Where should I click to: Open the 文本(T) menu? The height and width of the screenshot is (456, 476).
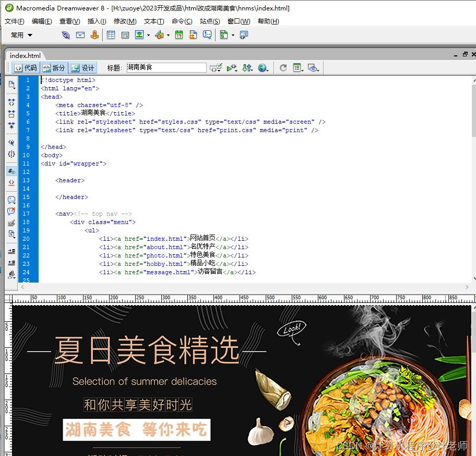tap(154, 21)
